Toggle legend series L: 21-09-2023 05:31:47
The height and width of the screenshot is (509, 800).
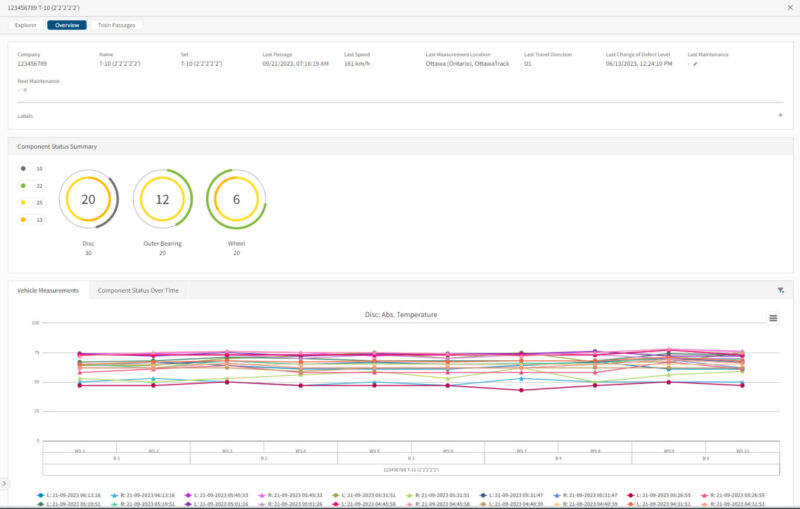(511, 495)
